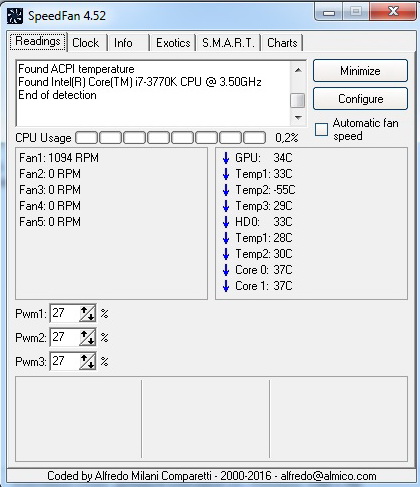Click the Pwm1 up/down spinner arrows
Screen dimensions: 420x487
(x=87, y=313)
